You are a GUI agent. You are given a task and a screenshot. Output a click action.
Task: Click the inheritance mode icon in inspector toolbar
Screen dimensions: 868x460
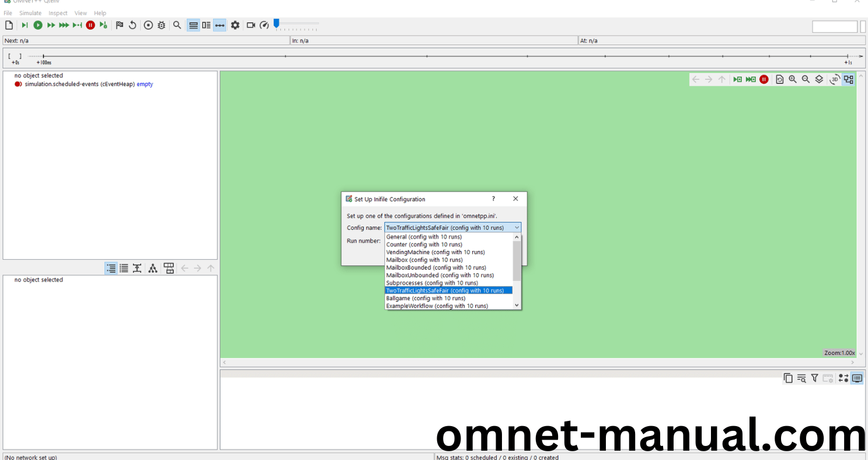[x=137, y=269]
